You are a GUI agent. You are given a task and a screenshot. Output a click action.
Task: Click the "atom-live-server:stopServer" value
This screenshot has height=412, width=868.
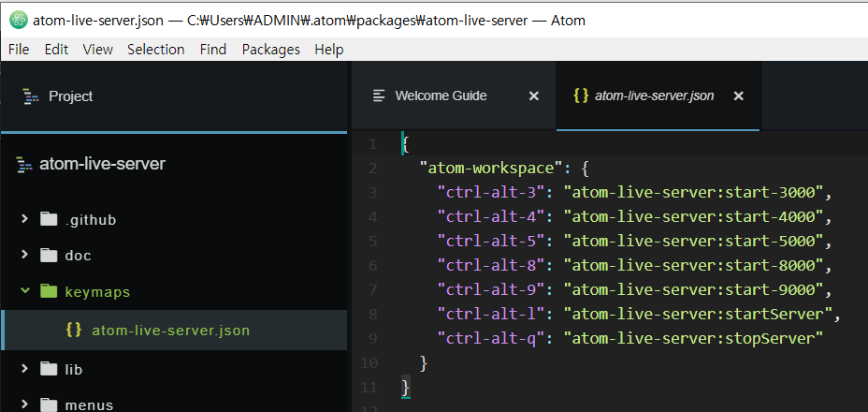coord(694,338)
